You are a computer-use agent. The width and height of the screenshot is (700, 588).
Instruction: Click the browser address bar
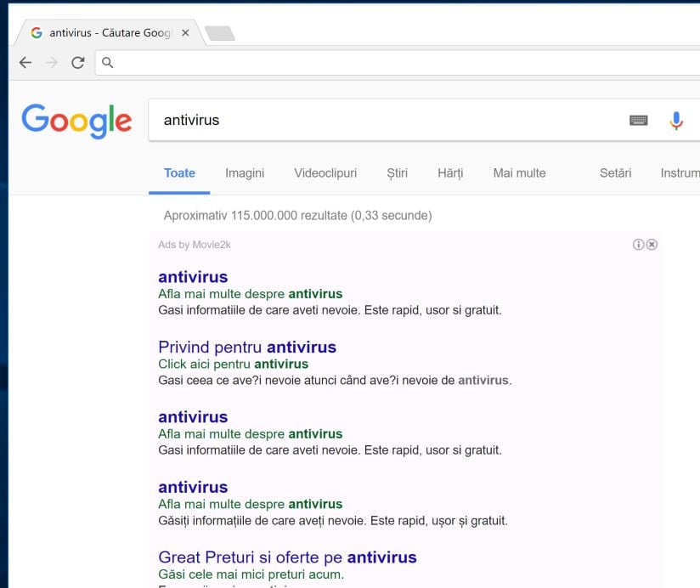[x=398, y=63]
